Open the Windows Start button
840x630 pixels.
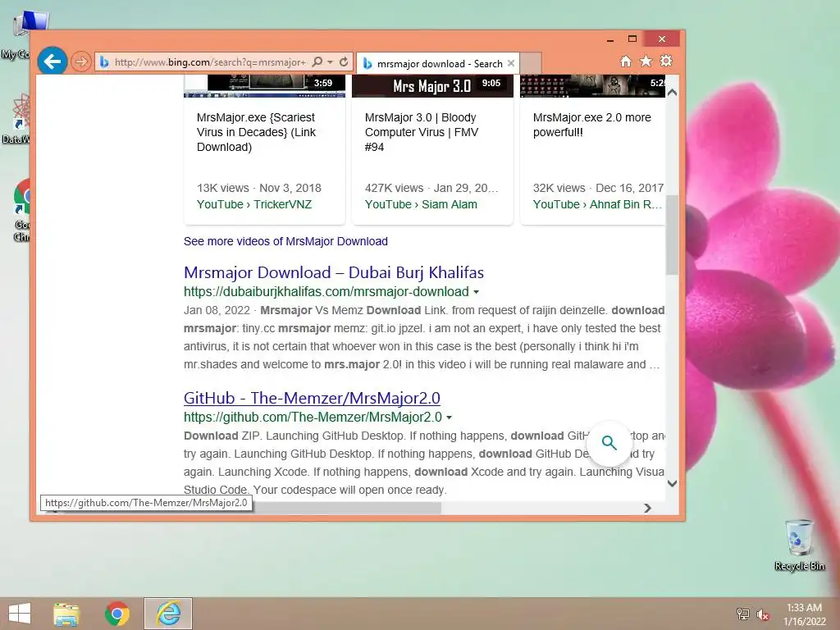20,614
